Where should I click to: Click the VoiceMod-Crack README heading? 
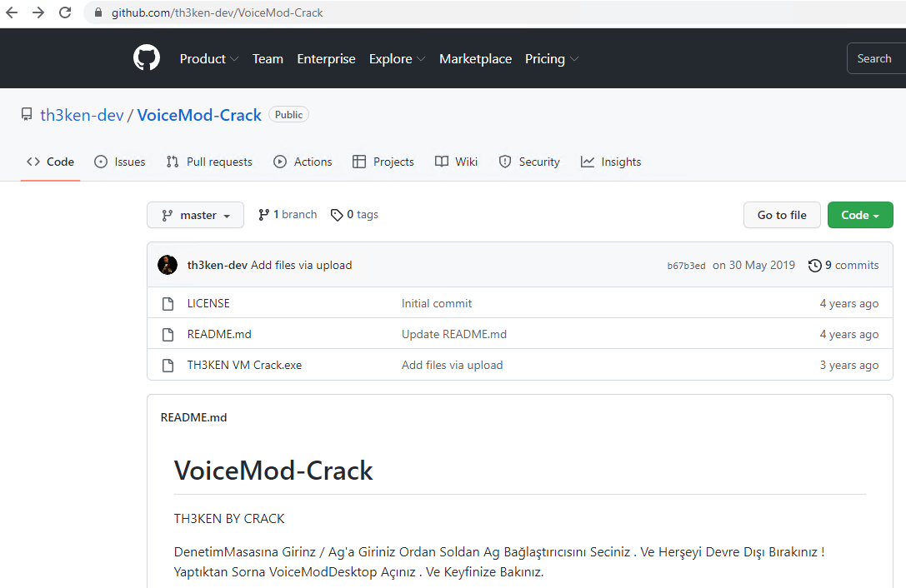tap(273, 471)
